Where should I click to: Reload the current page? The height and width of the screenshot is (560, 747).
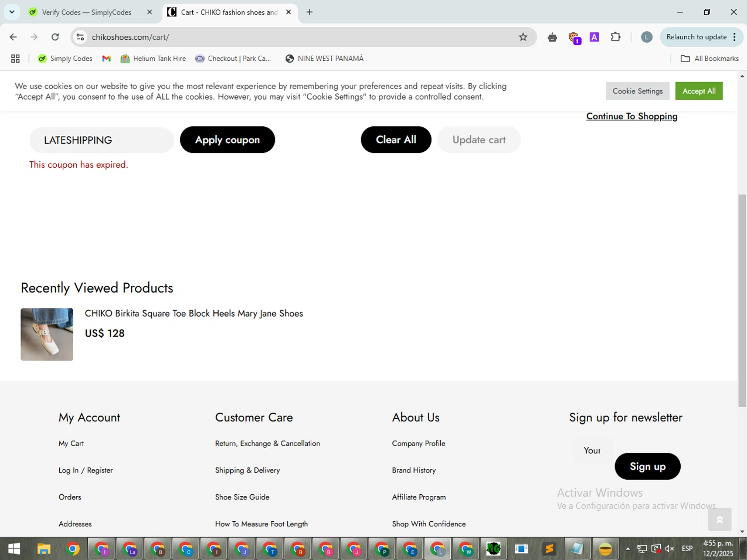point(55,37)
